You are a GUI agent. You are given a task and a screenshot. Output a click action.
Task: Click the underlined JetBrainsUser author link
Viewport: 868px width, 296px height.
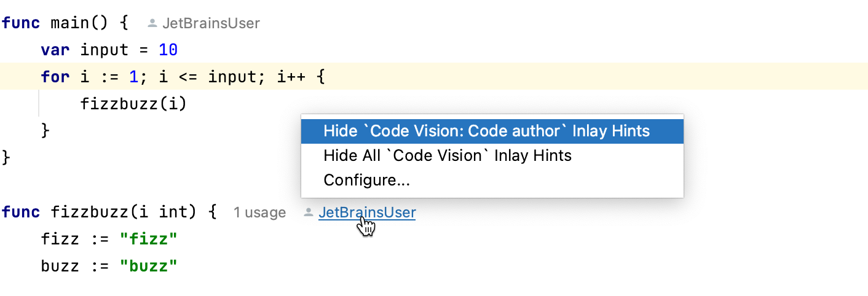point(366,213)
